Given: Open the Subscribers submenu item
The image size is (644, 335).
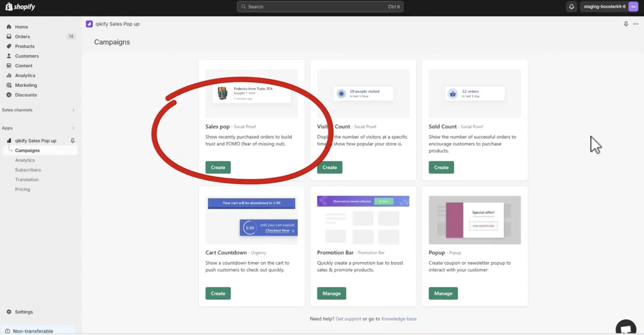Looking at the screenshot, I should tap(28, 170).
